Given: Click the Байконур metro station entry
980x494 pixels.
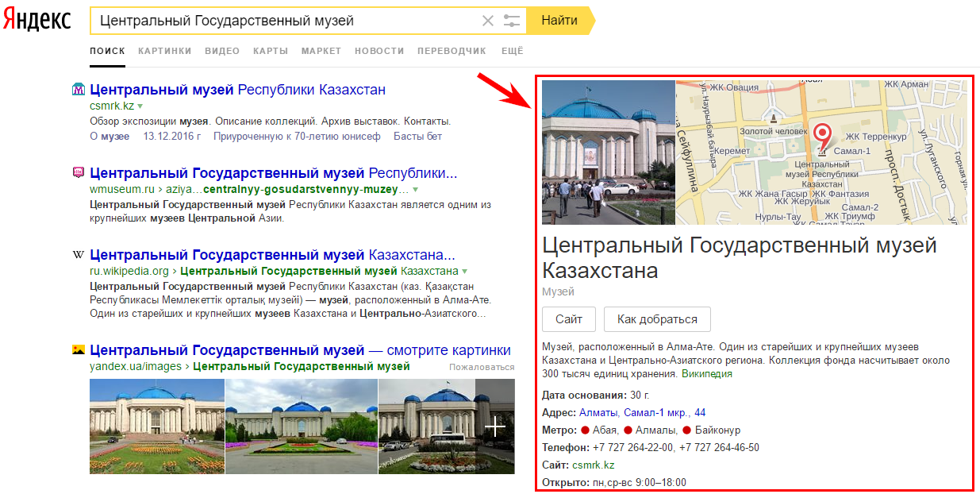Looking at the screenshot, I should pos(712,430).
